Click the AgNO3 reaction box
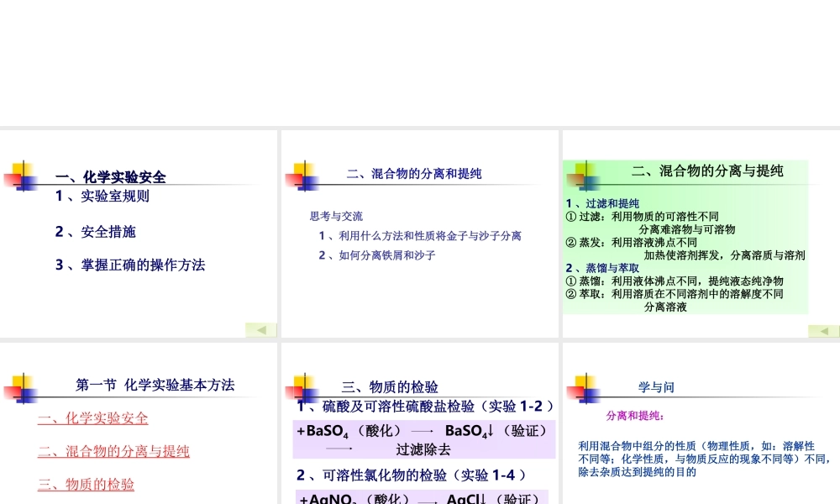840x504 pixels. [423, 497]
